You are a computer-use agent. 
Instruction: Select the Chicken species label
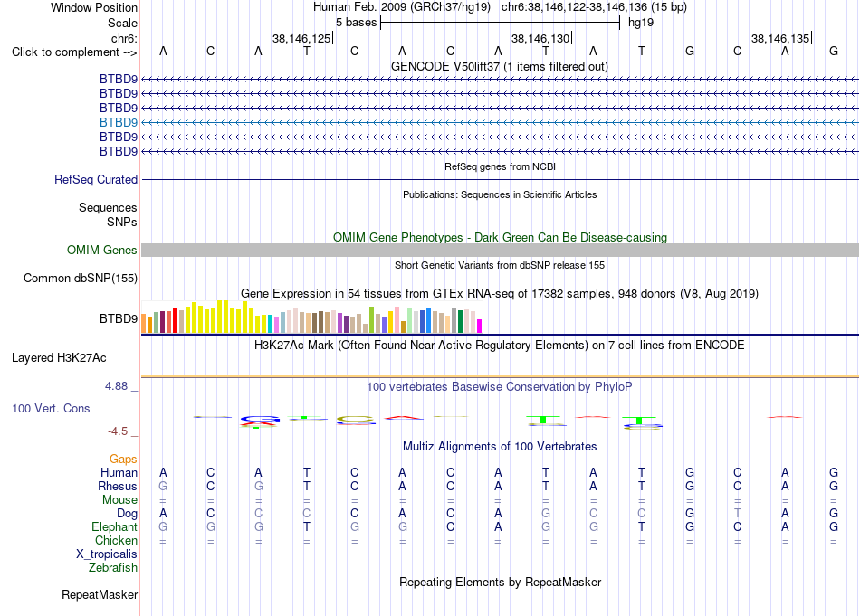(x=116, y=540)
